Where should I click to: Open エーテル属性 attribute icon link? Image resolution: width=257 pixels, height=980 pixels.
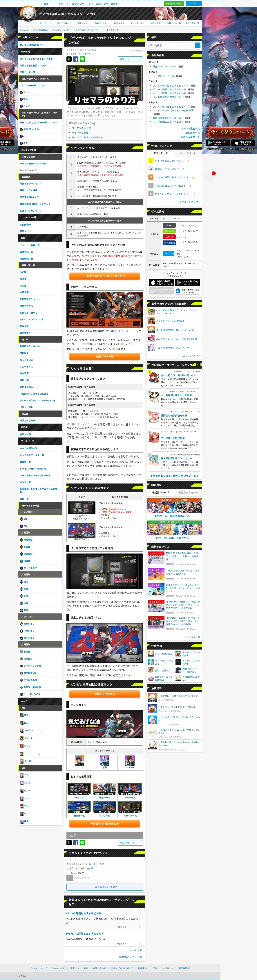21,568
